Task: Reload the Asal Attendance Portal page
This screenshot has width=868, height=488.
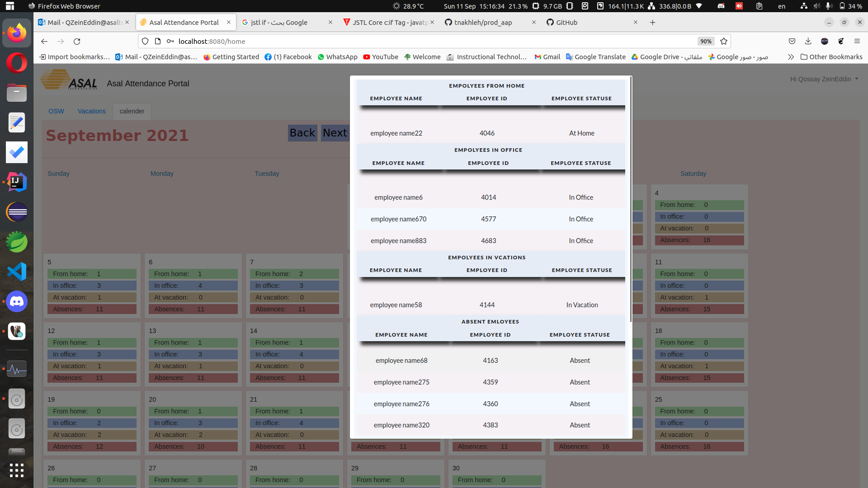Action: click(77, 41)
